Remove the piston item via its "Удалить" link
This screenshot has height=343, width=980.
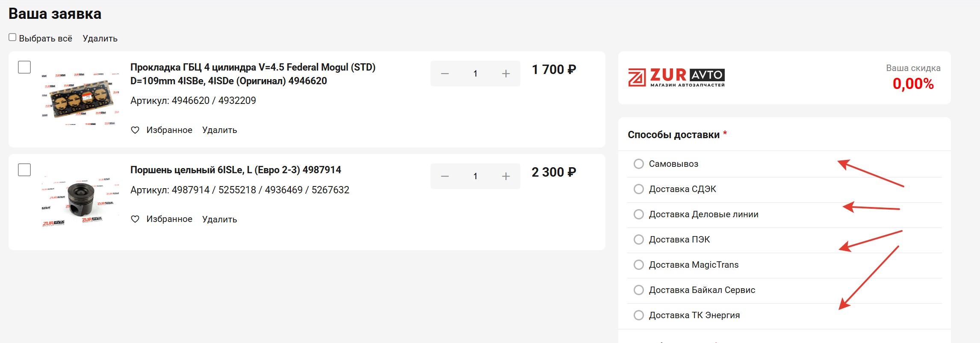tap(219, 219)
